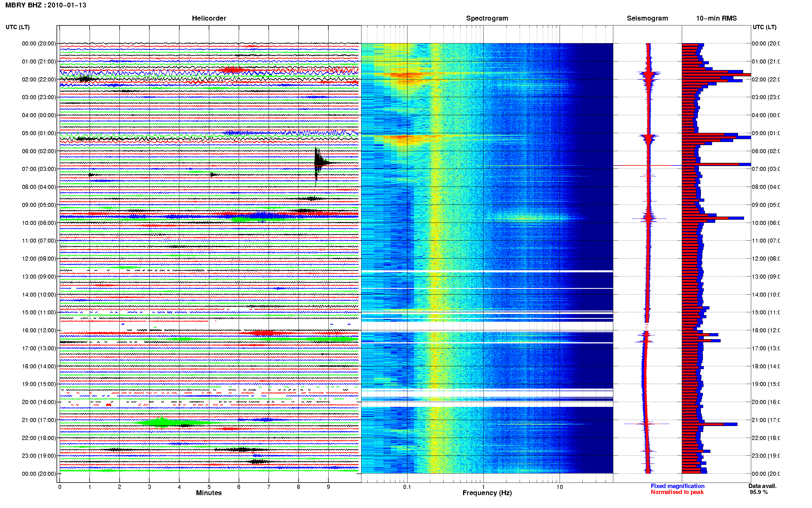812x508 pixels.
Task: Click the left '07:00 (03:00)' time label
Action: click(39, 169)
